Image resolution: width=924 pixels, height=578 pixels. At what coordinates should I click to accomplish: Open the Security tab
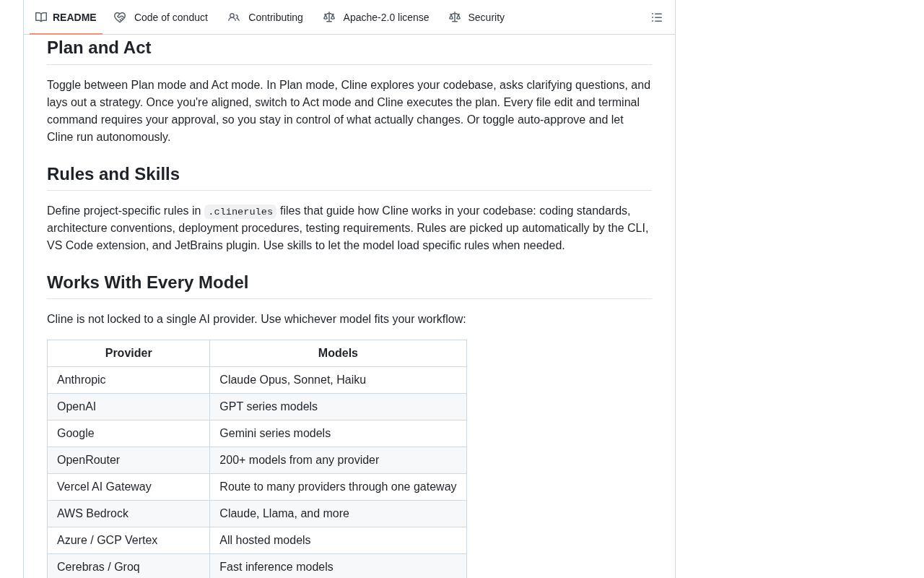pos(477,17)
